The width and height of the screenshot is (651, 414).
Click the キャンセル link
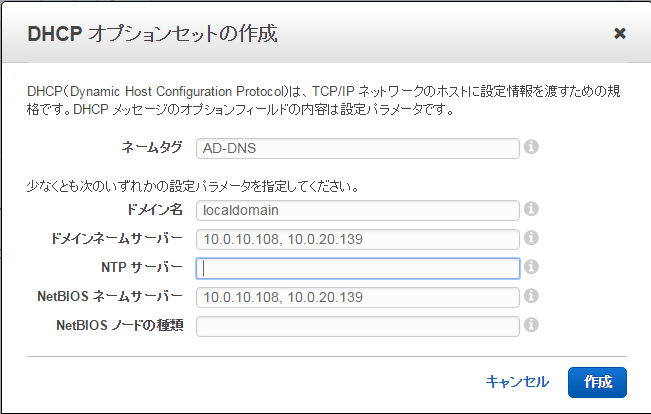pyautogui.click(x=517, y=381)
